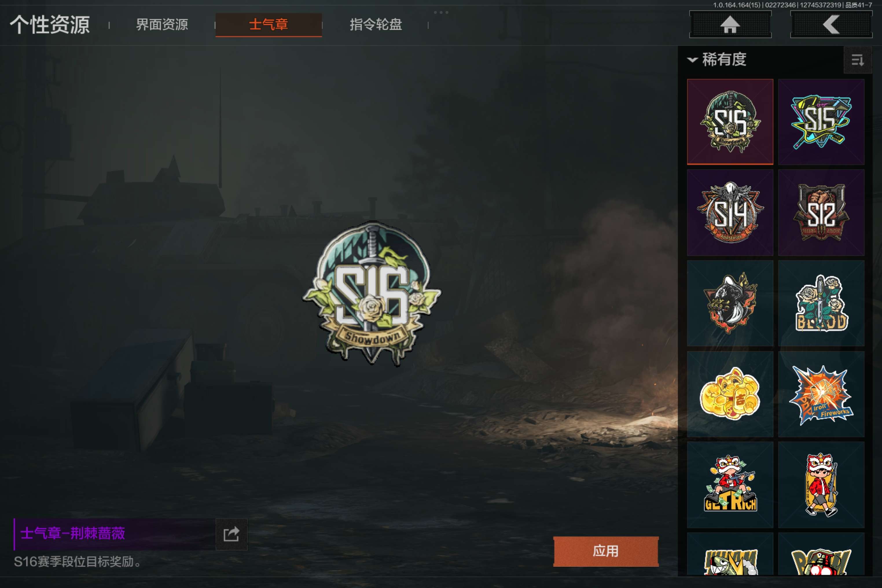Select the black wolf flame badge
The image size is (882, 588).
click(730, 303)
